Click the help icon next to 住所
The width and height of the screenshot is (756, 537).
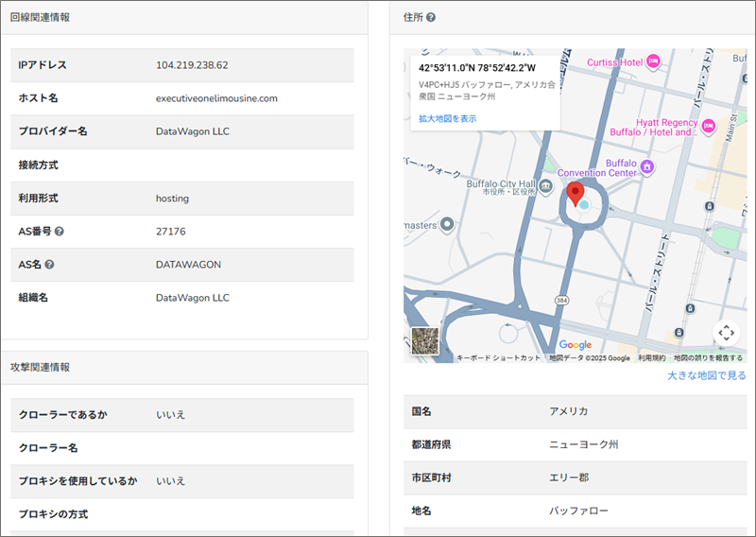pos(431,17)
